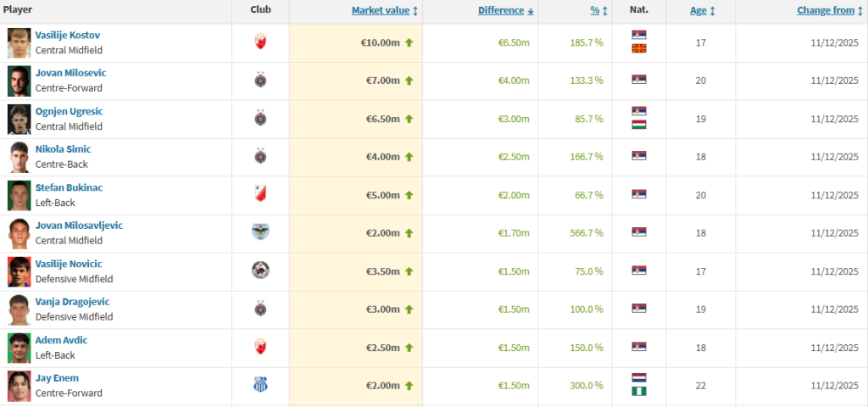This screenshot has height=407, width=868.
Task: Click Serbian flag in Nikola Simic row
Action: (639, 156)
